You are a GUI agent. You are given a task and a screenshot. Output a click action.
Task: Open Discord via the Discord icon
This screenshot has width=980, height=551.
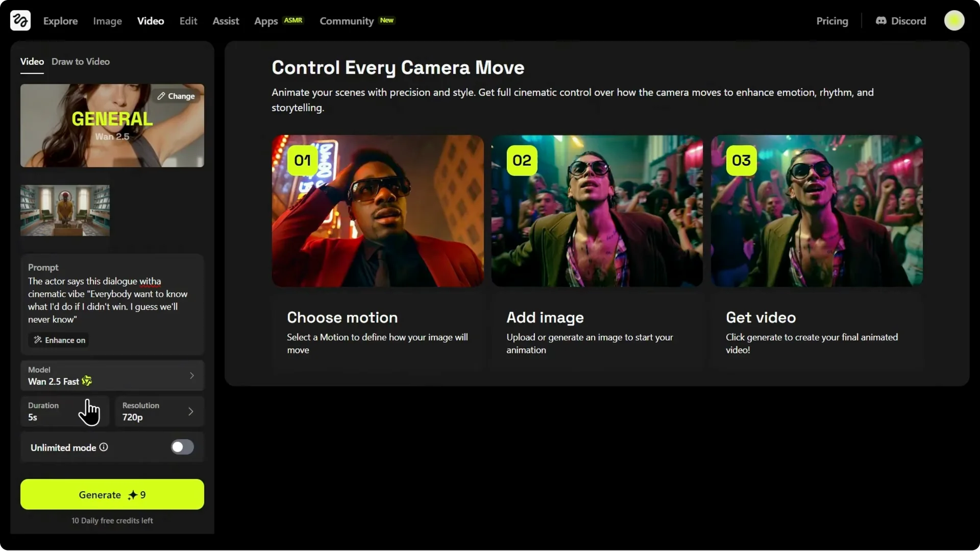pos(881,20)
